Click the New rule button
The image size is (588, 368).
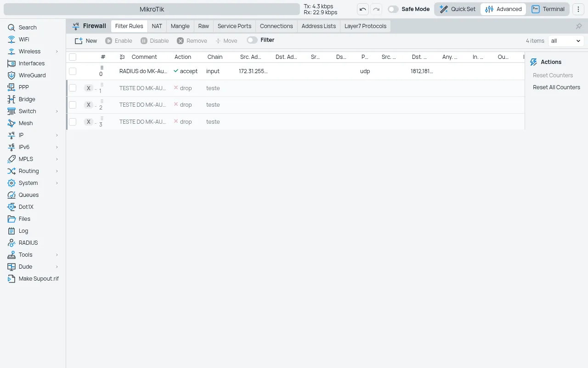pos(86,41)
